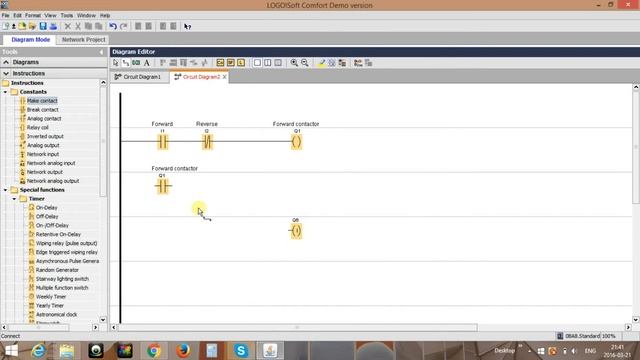Screen dimensions: 640x360
Task: Create a new diagram with the New icon
Action: point(5,27)
